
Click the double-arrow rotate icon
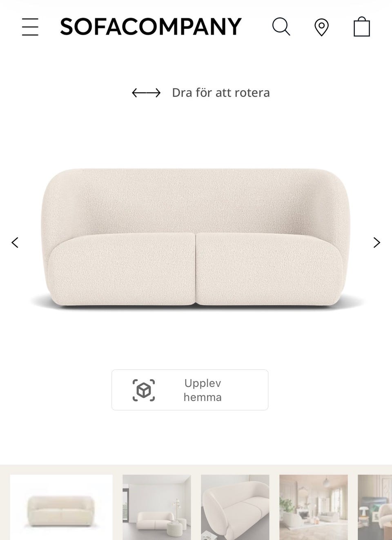146,93
